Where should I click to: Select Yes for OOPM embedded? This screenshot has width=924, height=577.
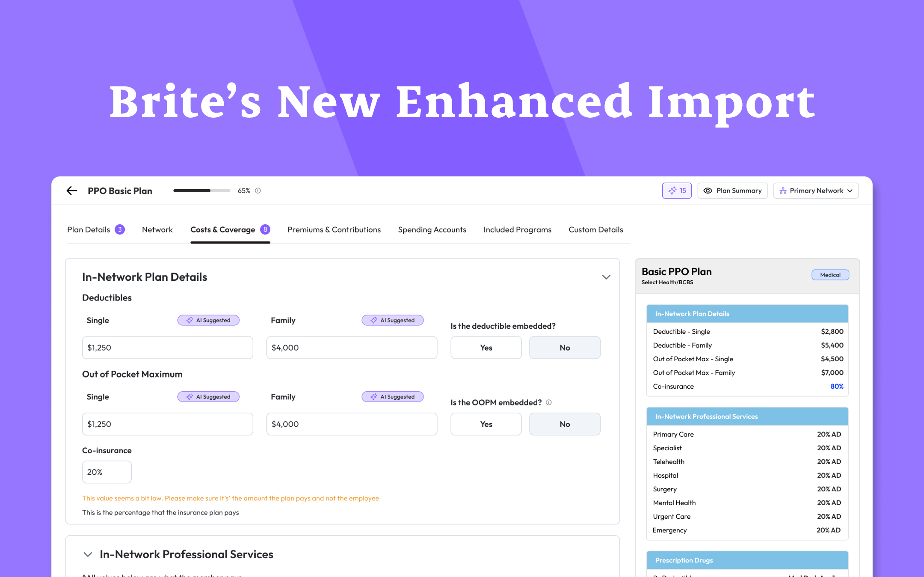tap(486, 424)
